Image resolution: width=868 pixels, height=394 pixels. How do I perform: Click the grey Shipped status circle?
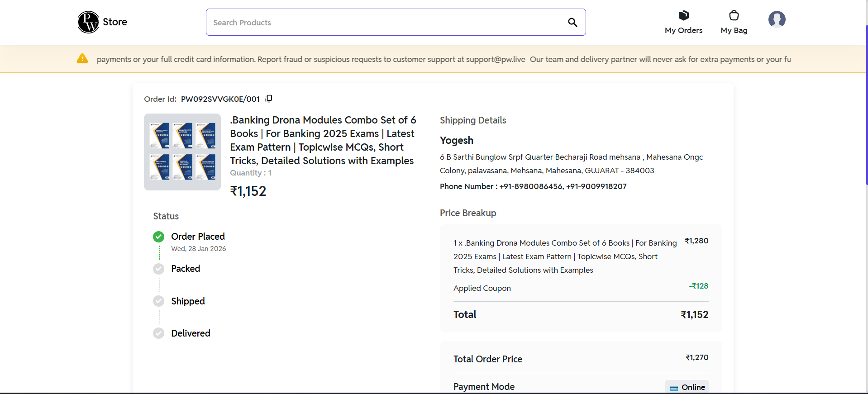click(x=158, y=301)
